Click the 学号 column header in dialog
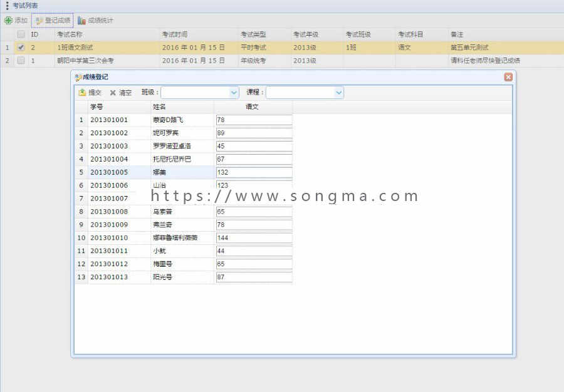 coord(119,106)
